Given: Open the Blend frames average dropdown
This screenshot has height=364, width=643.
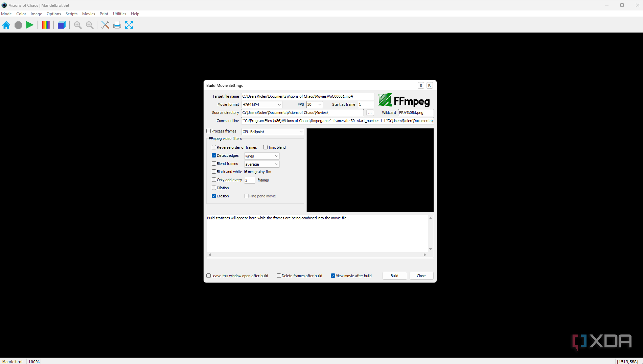Looking at the screenshot, I should tap(262, 164).
